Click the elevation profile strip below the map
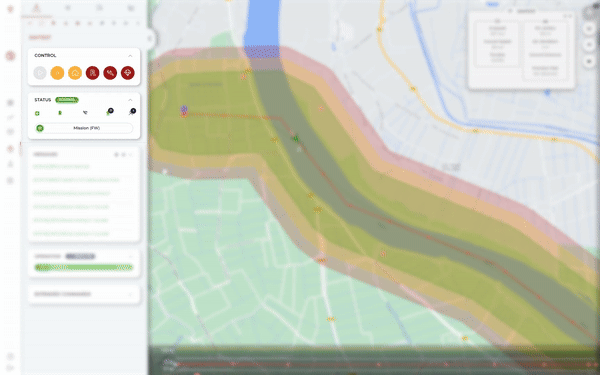This screenshot has height=375, width=600. coord(374,360)
